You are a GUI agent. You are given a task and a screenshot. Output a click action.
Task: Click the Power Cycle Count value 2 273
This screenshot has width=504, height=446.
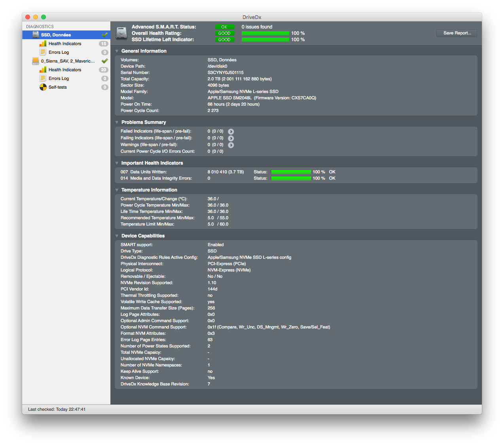pos(213,111)
